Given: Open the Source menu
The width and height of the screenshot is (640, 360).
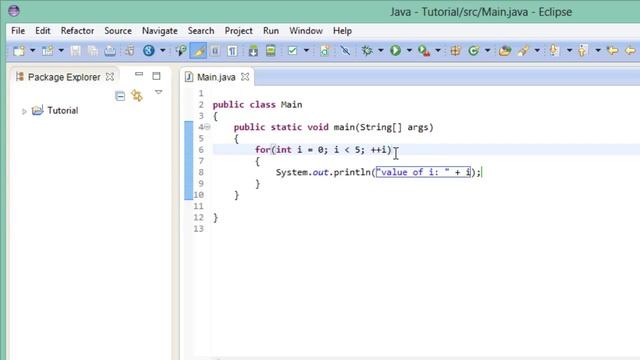Looking at the screenshot, I should pos(118,31).
